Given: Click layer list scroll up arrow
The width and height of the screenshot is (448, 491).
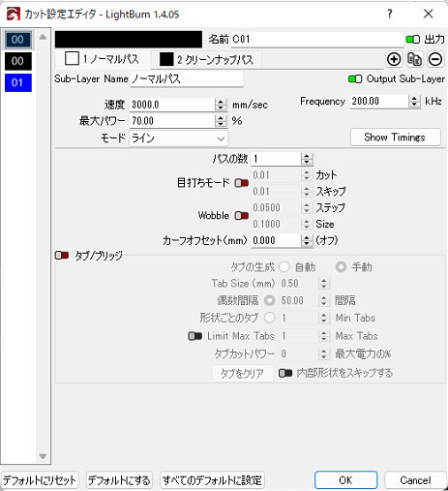Looking at the screenshot, I should [43, 37].
